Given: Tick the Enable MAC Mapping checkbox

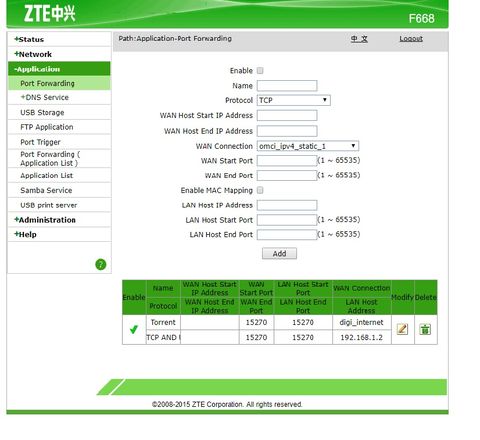Looking at the screenshot, I should [x=260, y=190].
